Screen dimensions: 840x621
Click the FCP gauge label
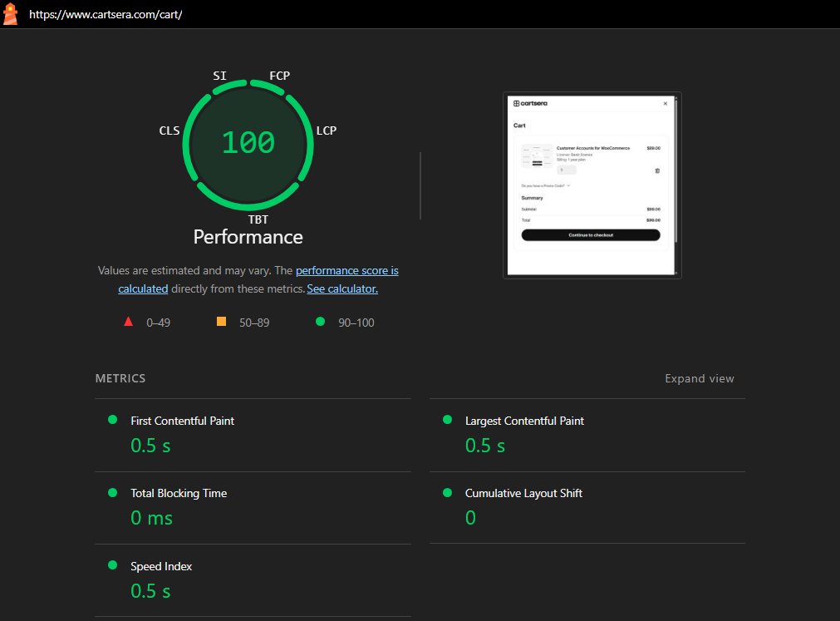tap(280, 76)
